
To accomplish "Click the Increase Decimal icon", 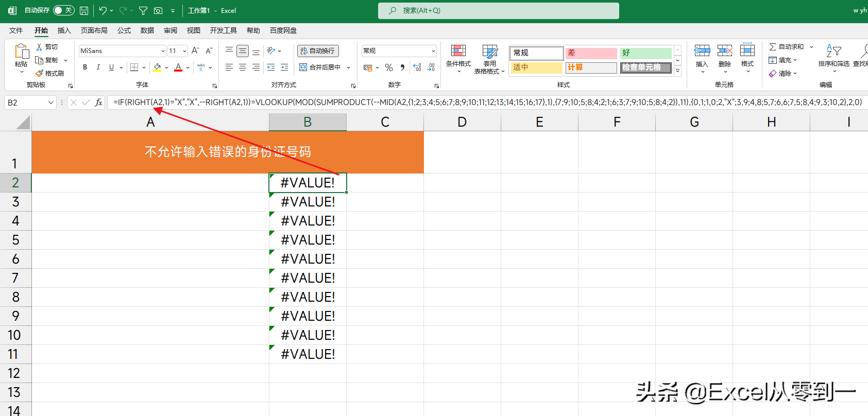I will (417, 67).
